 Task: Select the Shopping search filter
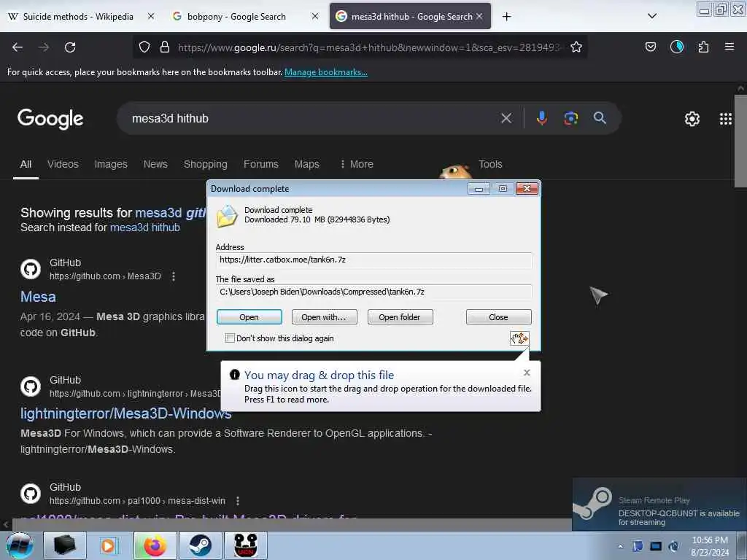click(205, 164)
